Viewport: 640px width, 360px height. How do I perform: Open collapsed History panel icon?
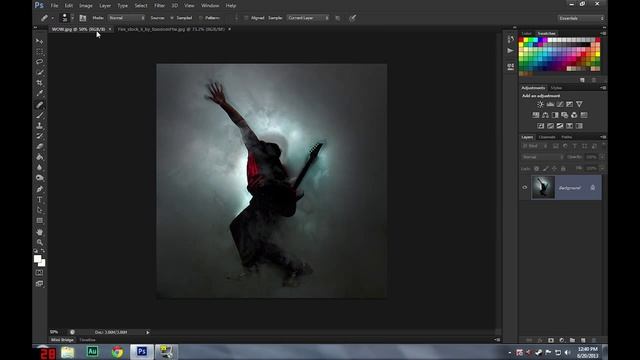(511, 39)
